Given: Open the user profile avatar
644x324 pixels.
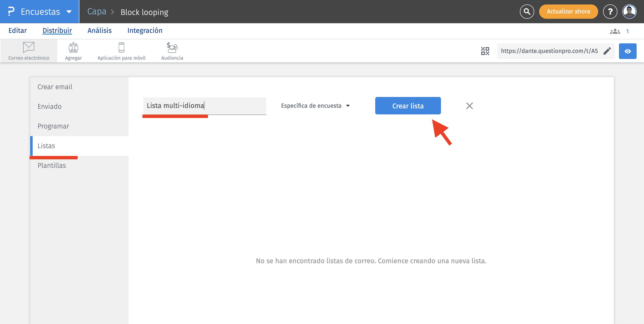Looking at the screenshot, I should coord(629,11).
